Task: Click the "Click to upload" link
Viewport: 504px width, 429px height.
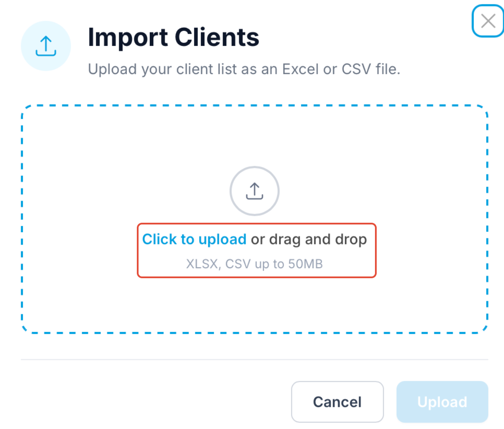Action: pyautogui.click(x=194, y=239)
